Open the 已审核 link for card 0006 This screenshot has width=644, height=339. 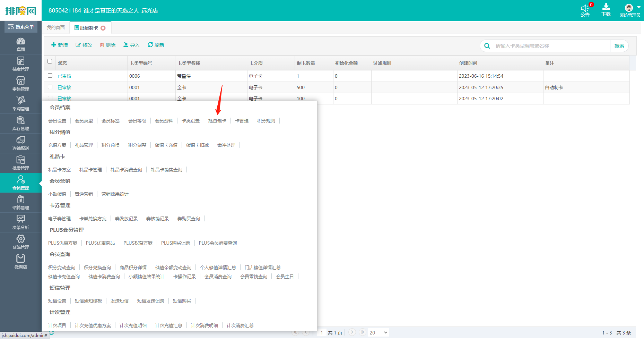tap(64, 76)
